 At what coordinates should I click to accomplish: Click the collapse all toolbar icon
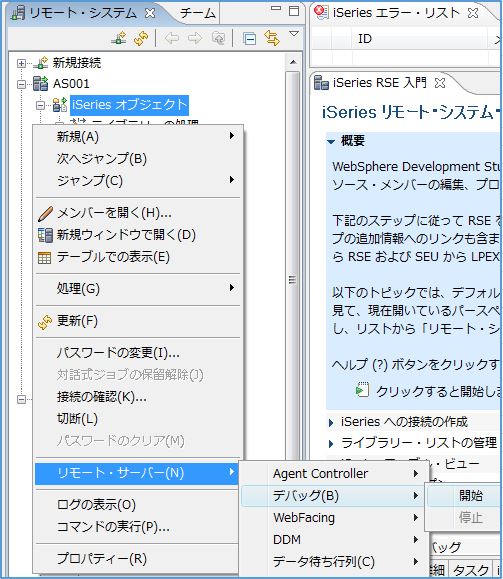[x=249, y=38]
